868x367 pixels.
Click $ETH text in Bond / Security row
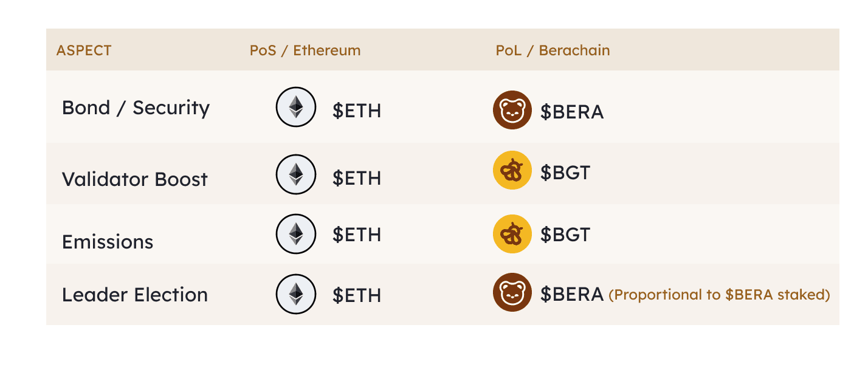point(357,111)
